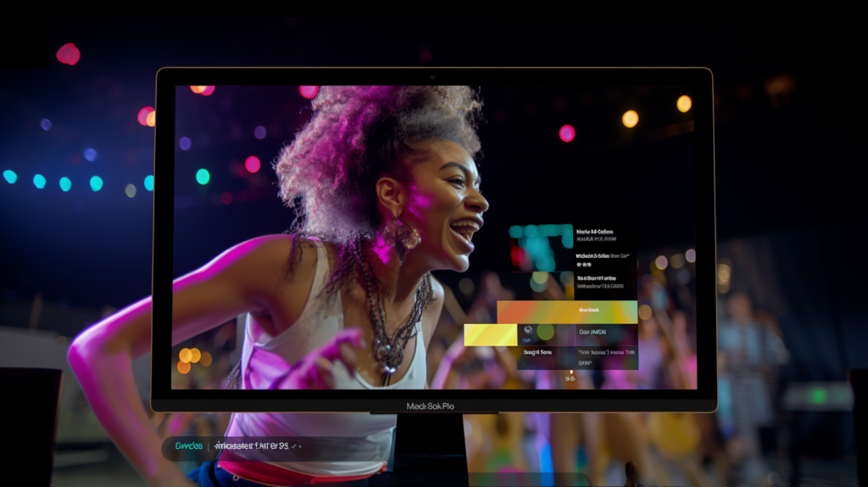This screenshot has width=868, height=487.
Task: Click the white text in the bottom caption bar
Action: coord(251,445)
